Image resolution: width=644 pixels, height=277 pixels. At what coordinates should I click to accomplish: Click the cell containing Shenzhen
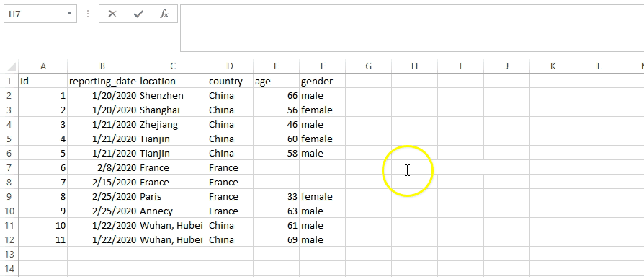click(x=172, y=96)
